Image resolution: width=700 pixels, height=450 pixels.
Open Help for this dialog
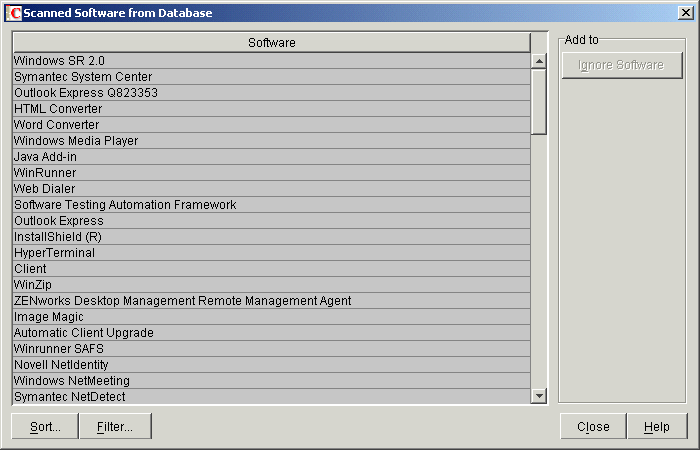[x=657, y=426]
